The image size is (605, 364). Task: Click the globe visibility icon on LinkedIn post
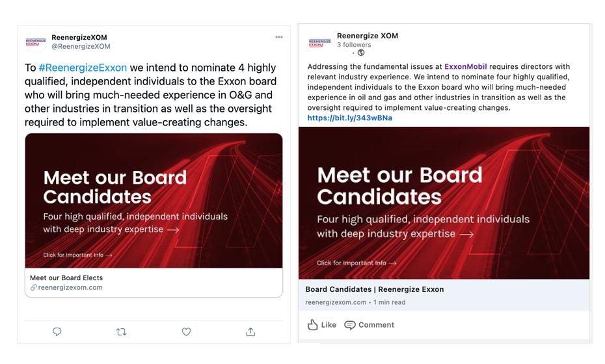(x=361, y=53)
